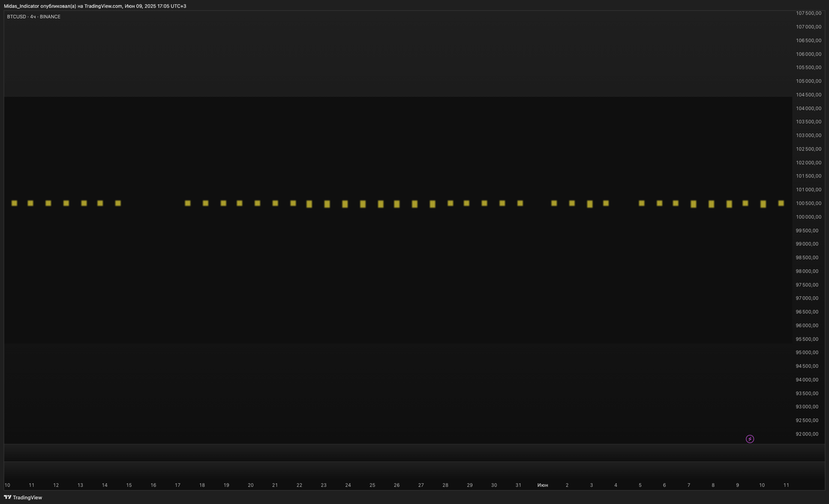Choose date 23 on the time axis

(323, 485)
